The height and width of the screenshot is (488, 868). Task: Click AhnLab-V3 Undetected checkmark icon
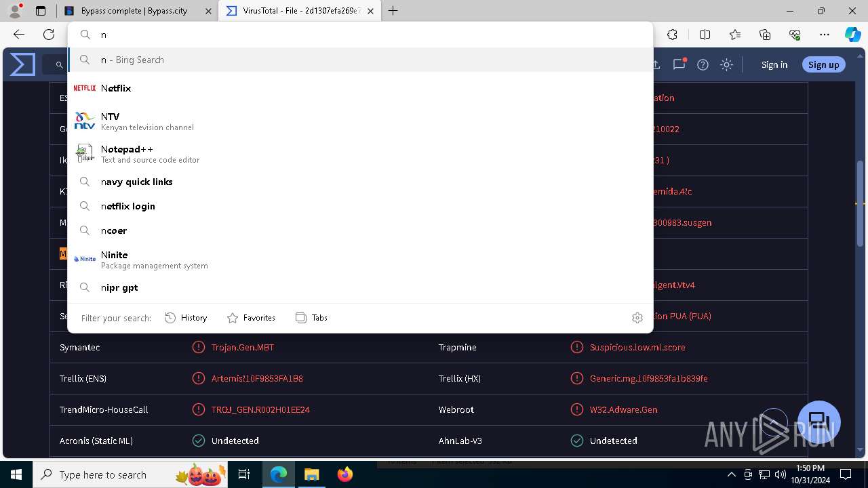coord(577,441)
